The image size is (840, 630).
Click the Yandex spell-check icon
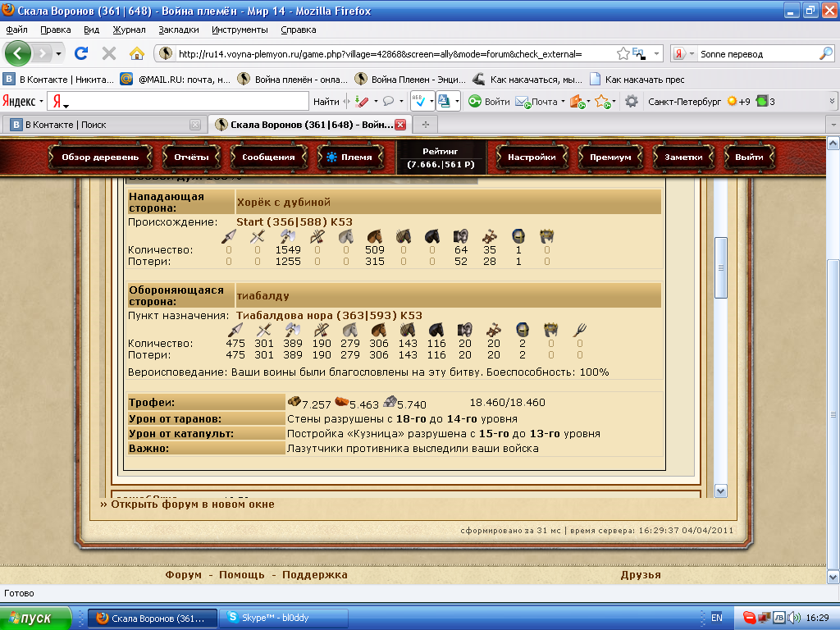point(419,101)
